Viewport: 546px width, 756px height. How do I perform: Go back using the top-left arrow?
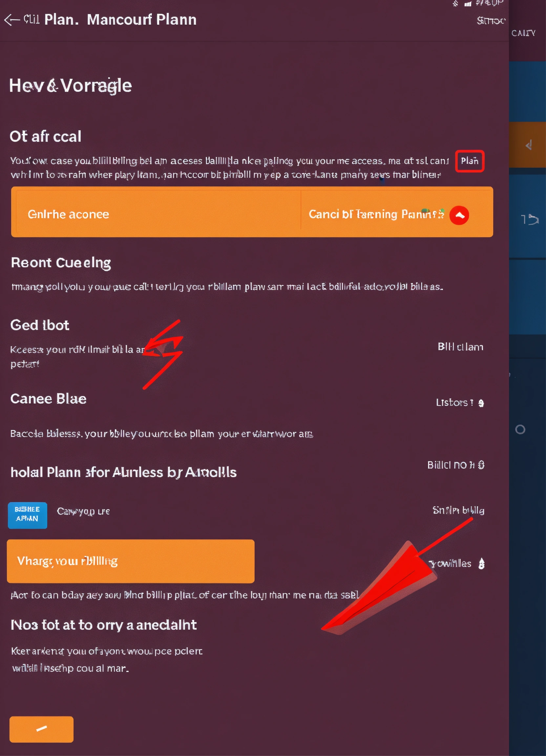[x=12, y=20]
